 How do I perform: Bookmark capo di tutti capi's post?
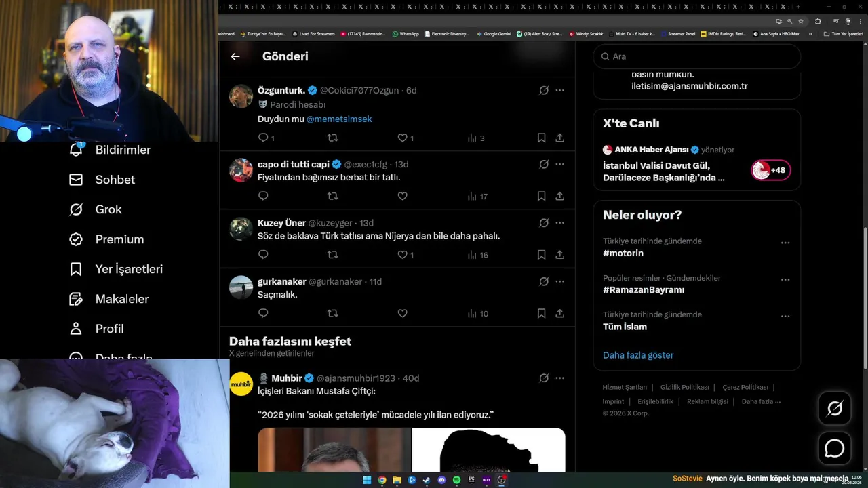(541, 196)
